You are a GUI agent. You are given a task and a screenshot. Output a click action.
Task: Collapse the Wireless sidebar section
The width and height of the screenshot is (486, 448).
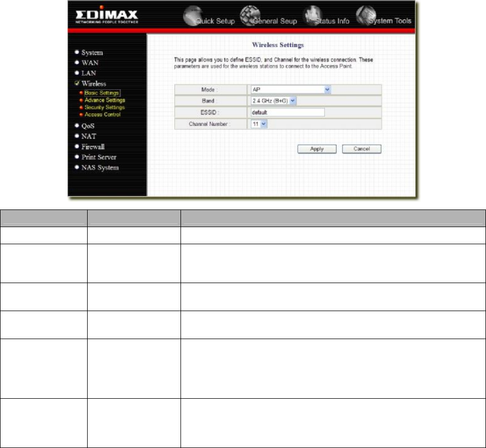point(93,83)
